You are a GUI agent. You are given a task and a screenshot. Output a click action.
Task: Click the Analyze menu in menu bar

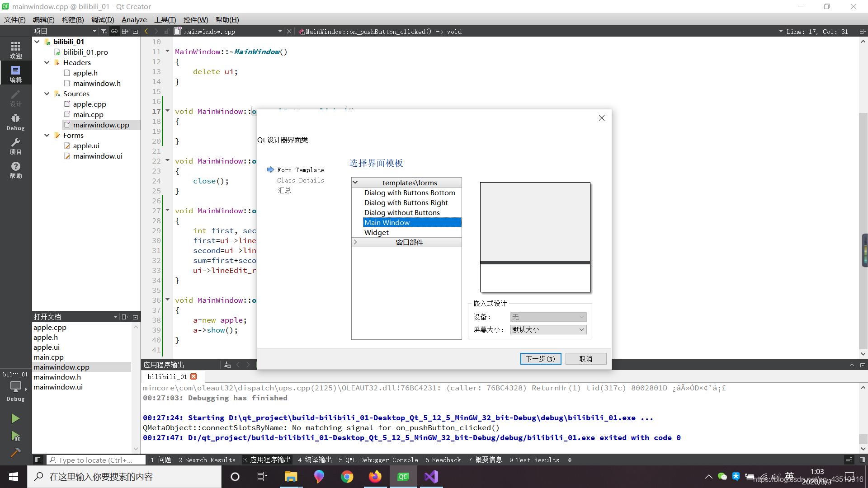[134, 20]
